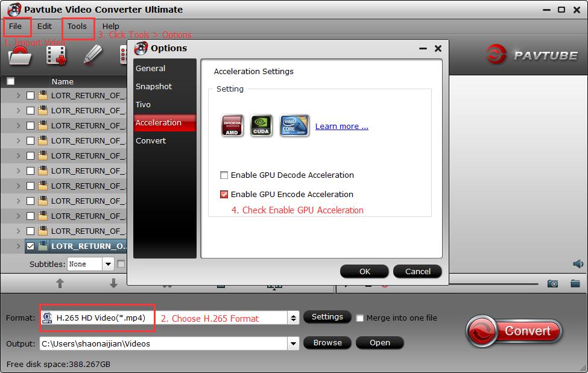Click the Options dialog title icon
588x373 pixels.
(141, 48)
